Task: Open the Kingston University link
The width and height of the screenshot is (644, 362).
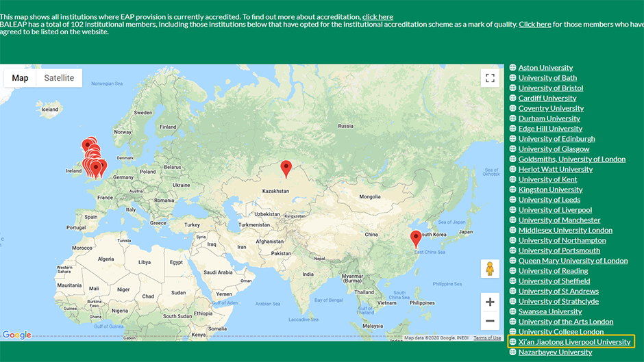Action: 550,190
